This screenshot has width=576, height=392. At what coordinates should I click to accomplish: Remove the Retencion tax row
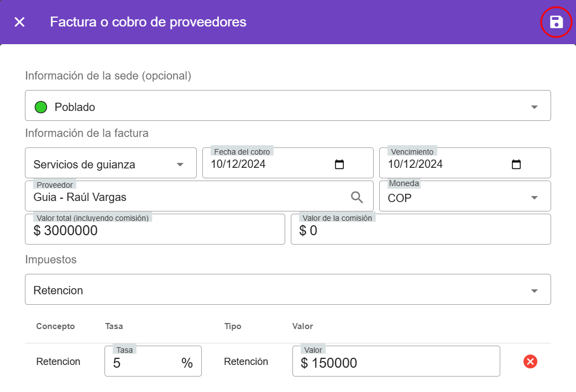(x=530, y=362)
